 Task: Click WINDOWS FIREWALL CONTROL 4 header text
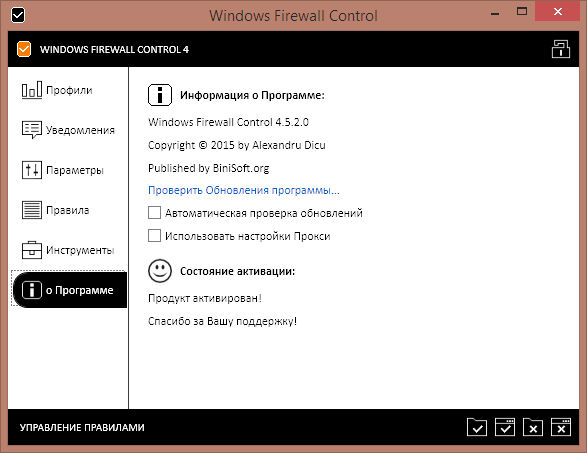[x=114, y=50]
